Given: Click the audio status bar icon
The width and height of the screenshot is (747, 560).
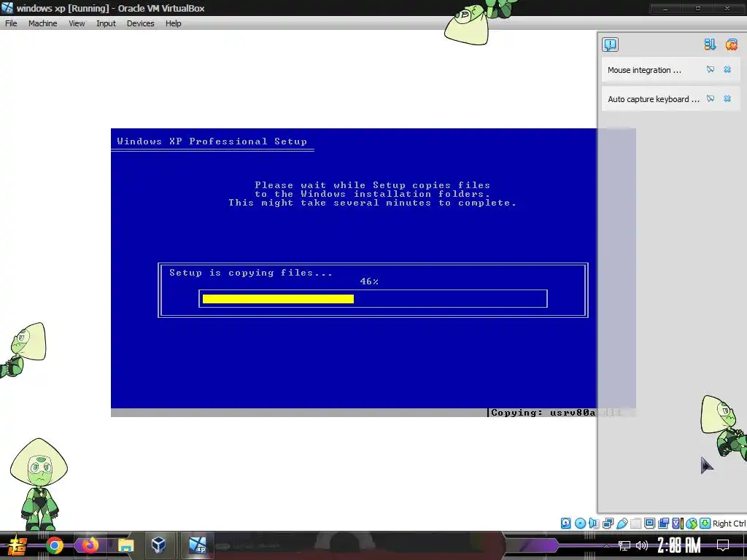Looking at the screenshot, I should (594, 524).
